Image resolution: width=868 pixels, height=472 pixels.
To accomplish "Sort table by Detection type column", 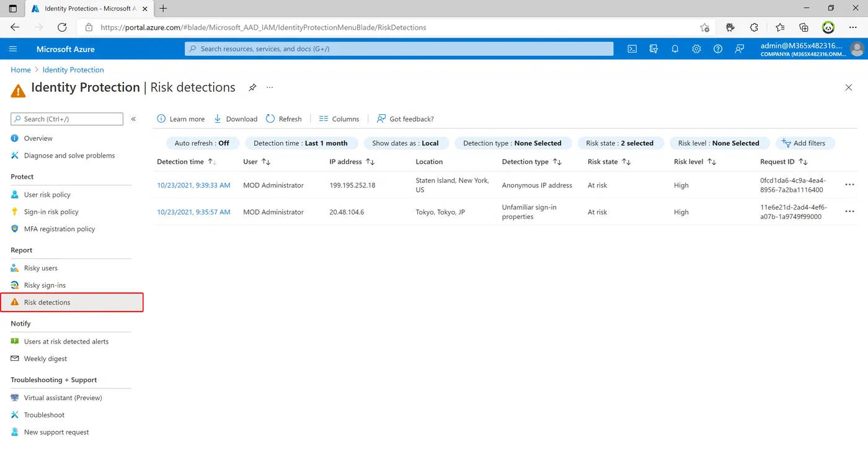I will (532, 162).
